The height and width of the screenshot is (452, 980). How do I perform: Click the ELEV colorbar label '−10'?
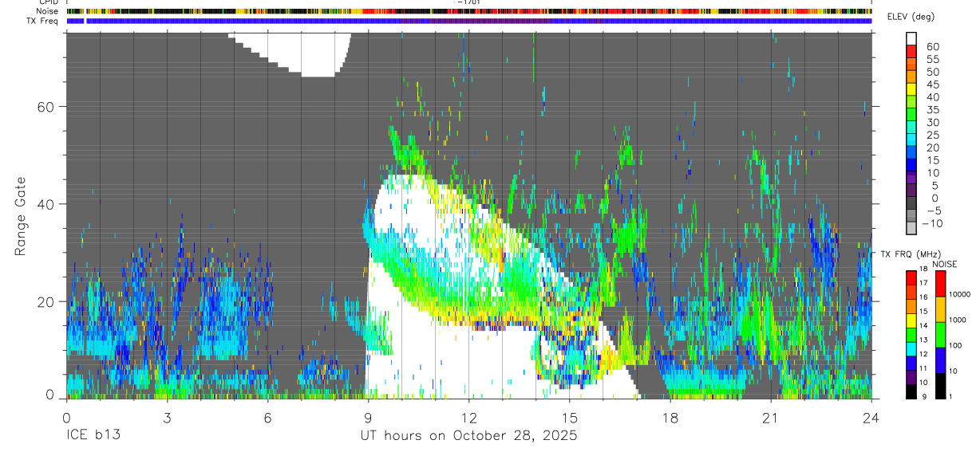pyautogui.click(x=932, y=223)
